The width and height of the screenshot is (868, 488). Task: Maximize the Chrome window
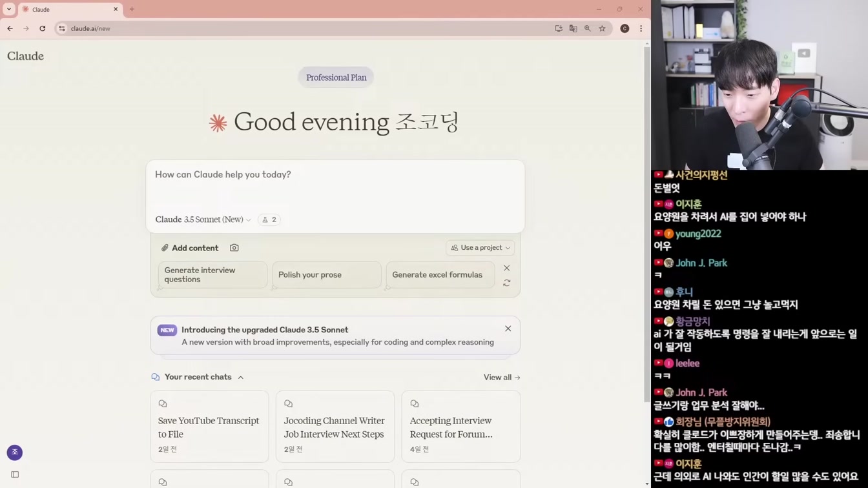tap(619, 9)
